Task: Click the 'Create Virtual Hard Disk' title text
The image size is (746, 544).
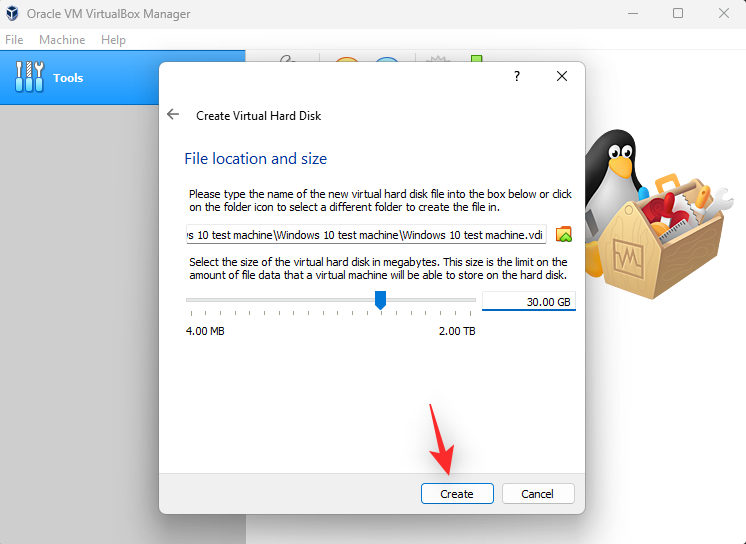Action: point(258,116)
